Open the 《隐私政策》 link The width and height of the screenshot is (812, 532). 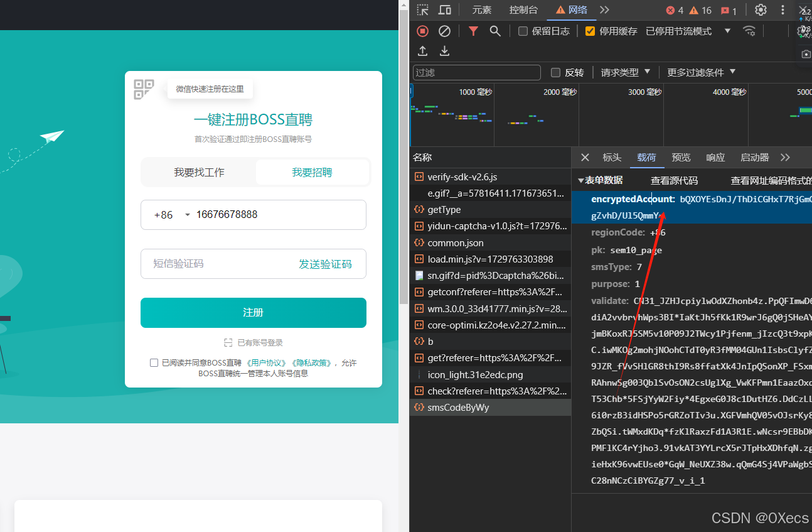[x=312, y=363]
